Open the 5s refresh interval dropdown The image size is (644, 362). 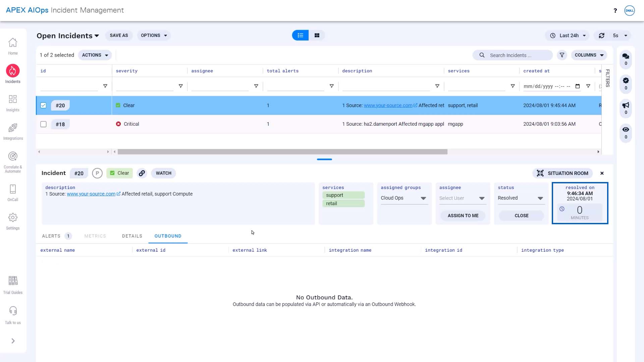(x=620, y=36)
